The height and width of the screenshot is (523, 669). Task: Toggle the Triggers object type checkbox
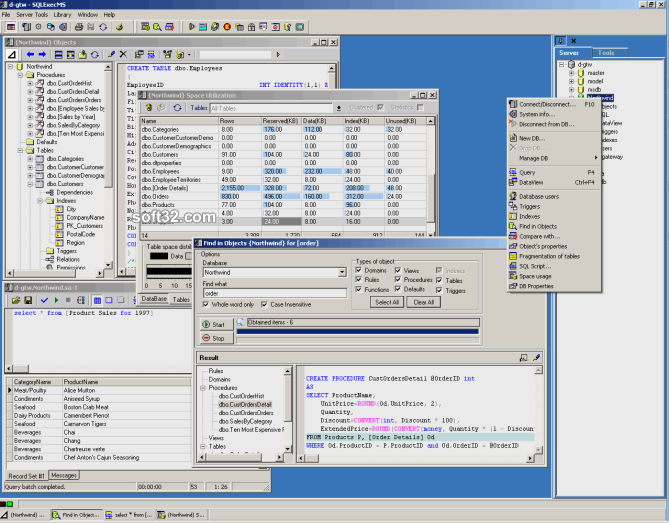coord(439,290)
